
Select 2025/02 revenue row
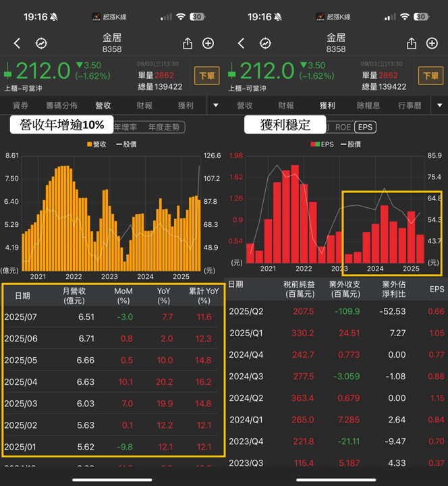(x=111, y=425)
